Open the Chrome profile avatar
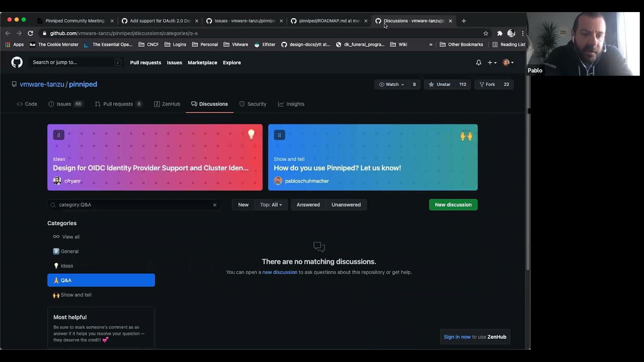This screenshot has height=362, width=644. 511,33
